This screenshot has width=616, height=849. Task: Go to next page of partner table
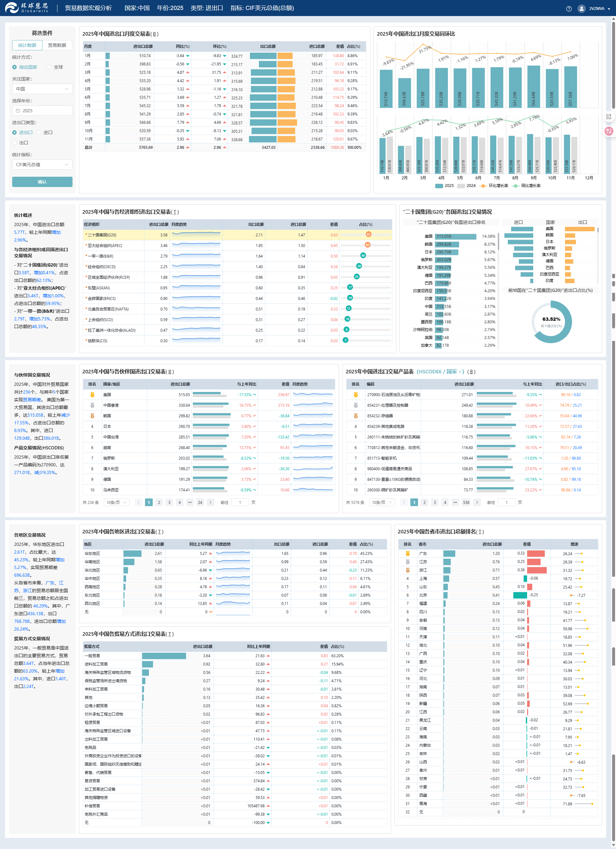point(210,502)
